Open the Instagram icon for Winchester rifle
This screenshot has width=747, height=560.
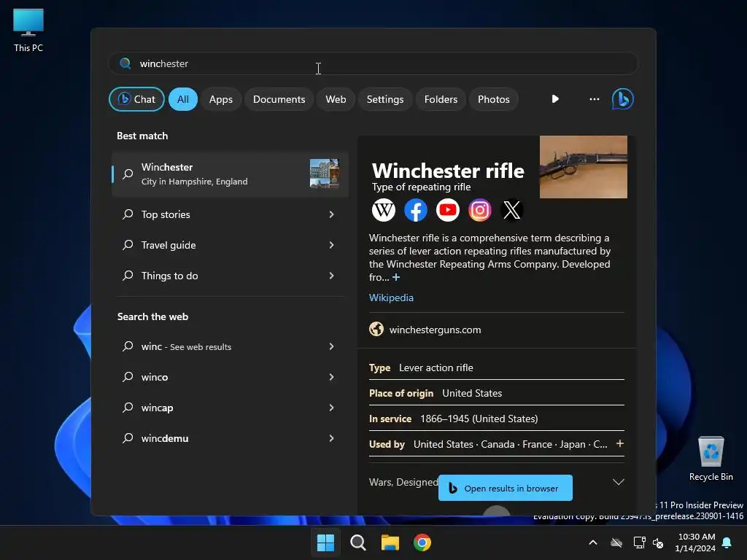point(480,210)
